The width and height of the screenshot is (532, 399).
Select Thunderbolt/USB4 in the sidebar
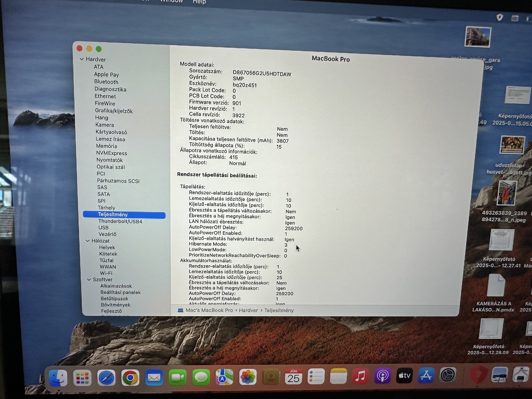(120, 221)
